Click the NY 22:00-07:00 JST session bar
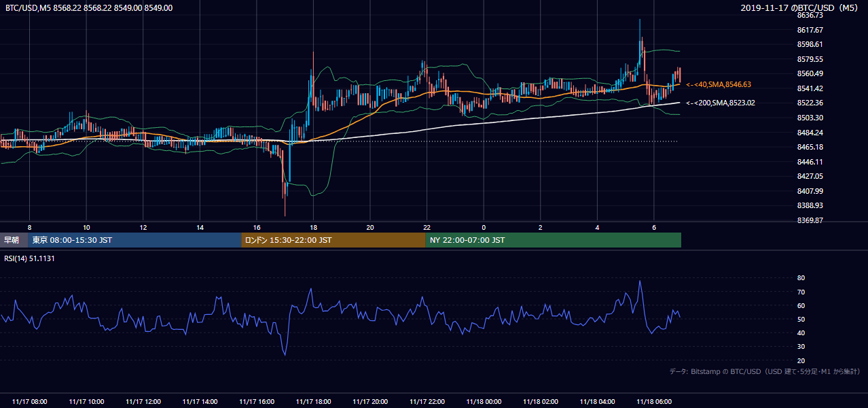The image size is (868, 408). [554, 240]
